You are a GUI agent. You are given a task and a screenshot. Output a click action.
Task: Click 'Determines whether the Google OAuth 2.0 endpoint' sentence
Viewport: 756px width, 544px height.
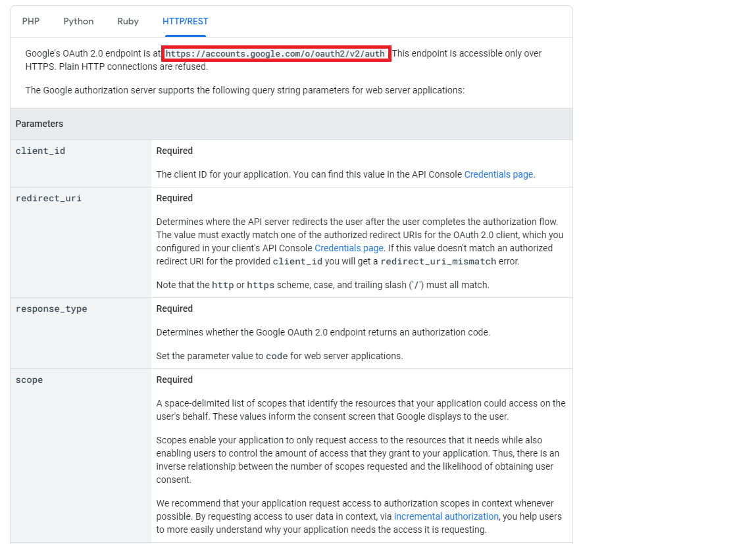[323, 332]
